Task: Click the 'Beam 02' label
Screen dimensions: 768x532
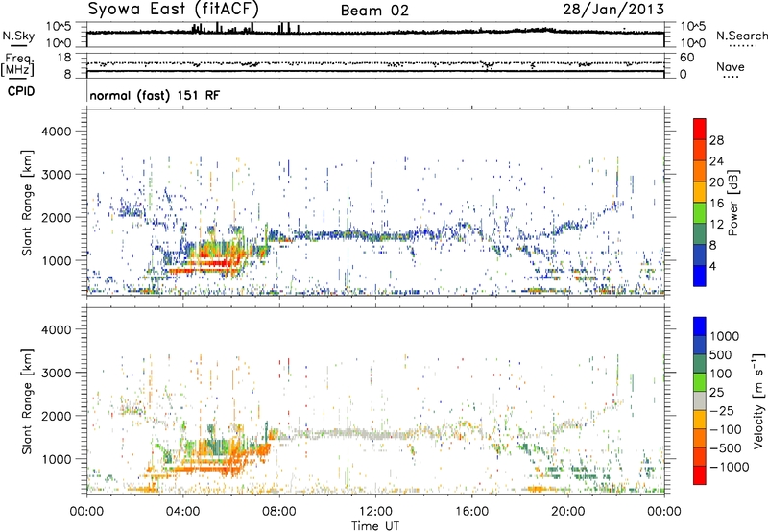Action: coord(374,11)
